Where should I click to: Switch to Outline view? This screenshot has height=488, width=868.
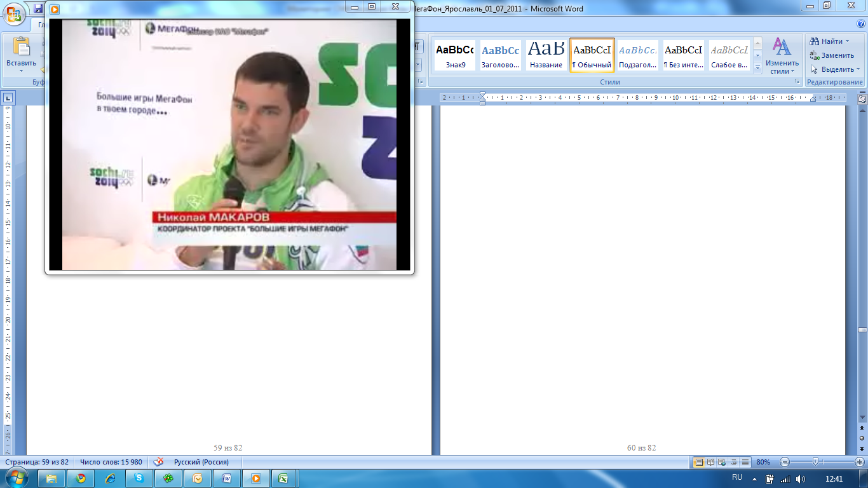point(734,462)
